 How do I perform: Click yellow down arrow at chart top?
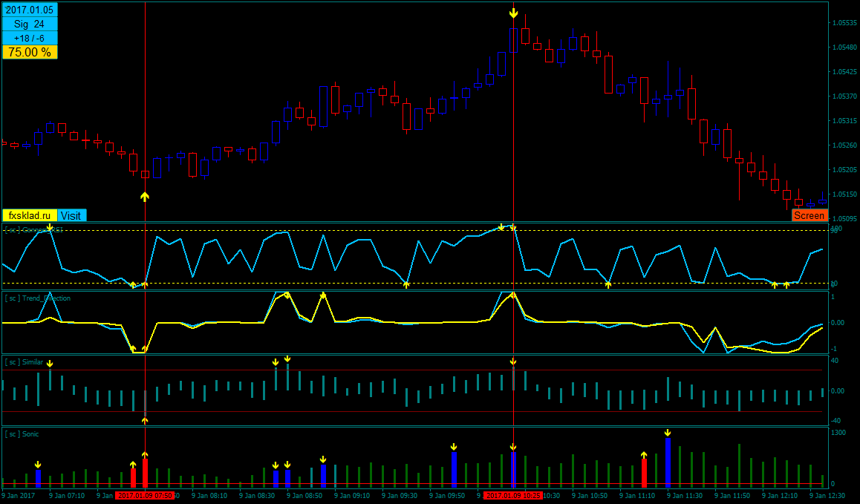(x=513, y=13)
